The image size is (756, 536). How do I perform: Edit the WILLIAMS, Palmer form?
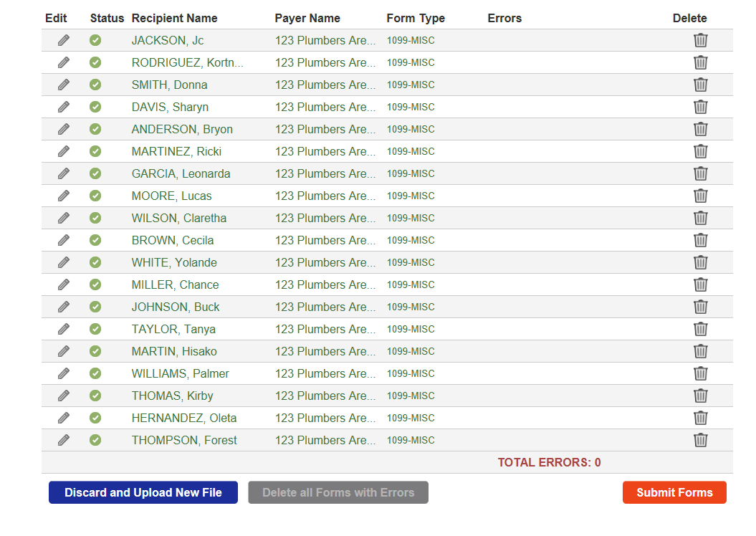pyautogui.click(x=64, y=373)
